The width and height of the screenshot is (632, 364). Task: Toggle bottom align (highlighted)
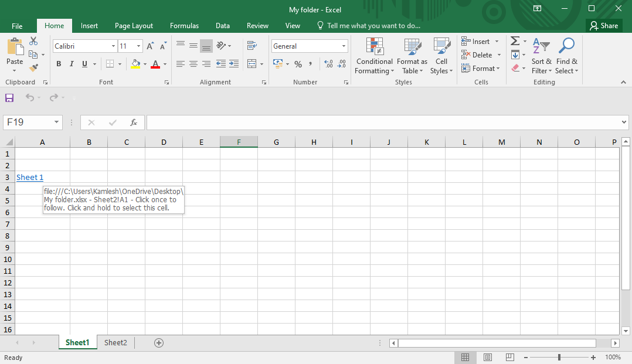[x=206, y=46]
